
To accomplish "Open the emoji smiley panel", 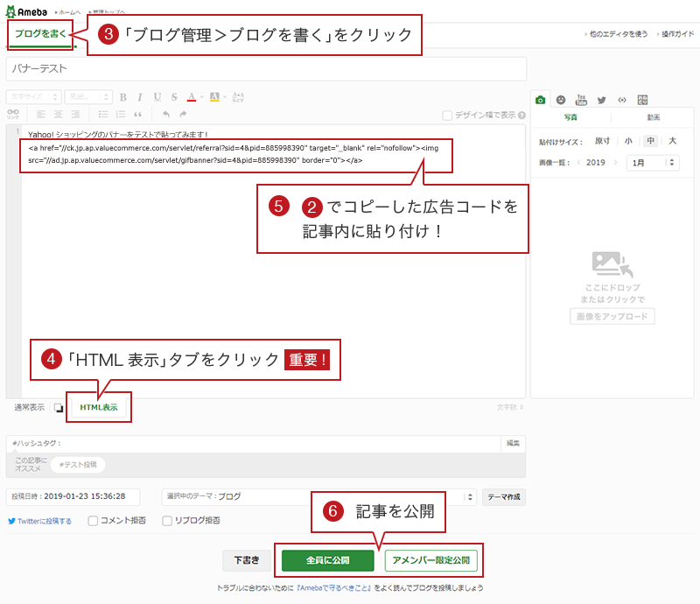I will [x=561, y=99].
